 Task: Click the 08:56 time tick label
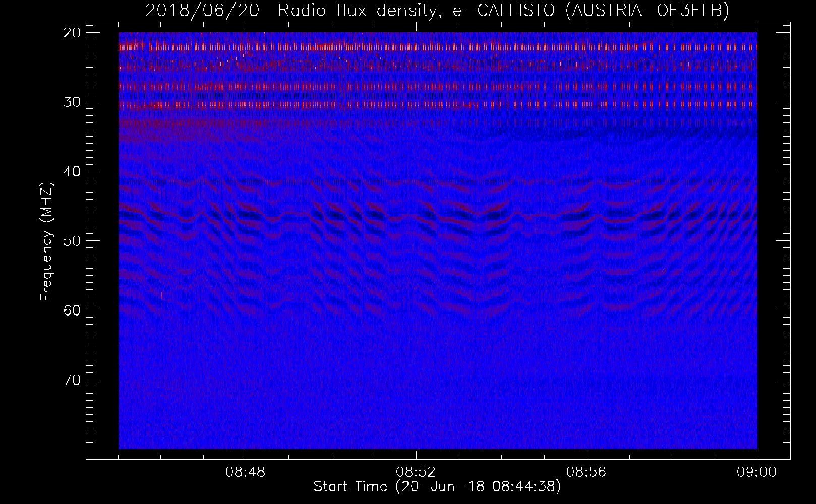coord(587,472)
